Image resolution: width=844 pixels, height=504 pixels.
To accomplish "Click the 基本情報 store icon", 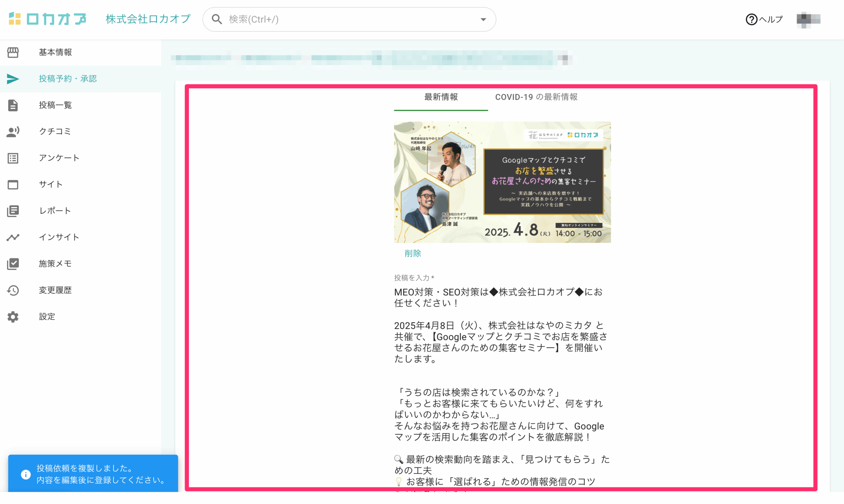I will tap(13, 52).
